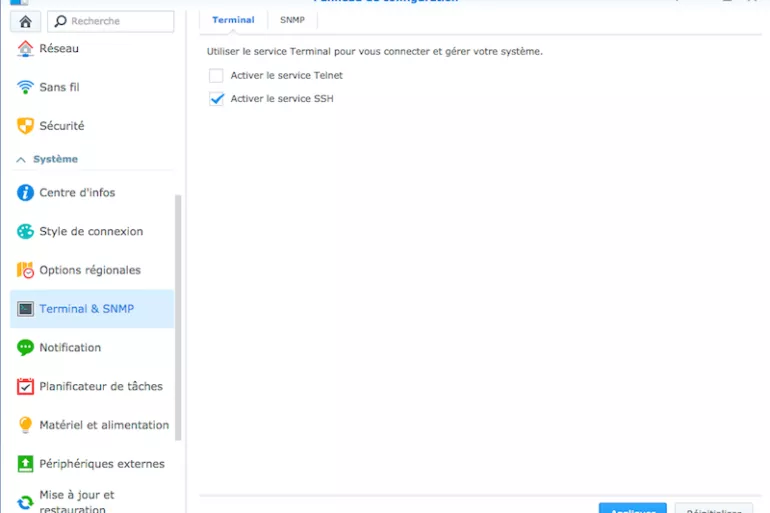Viewport: 770px width, 513px height.
Task: Open the Planificateur de tâches calendar icon
Action: 25,387
